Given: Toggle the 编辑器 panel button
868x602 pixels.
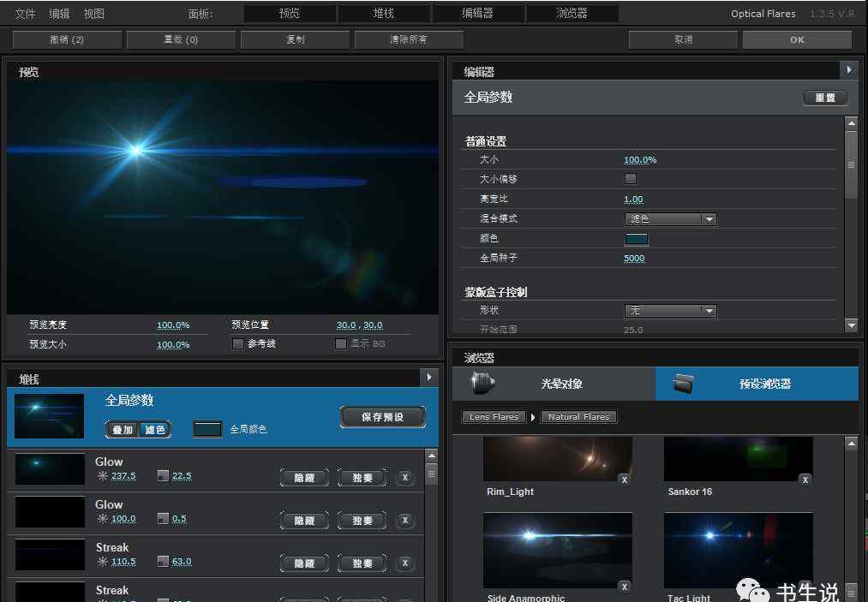Looking at the screenshot, I should (x=478, y=14).
